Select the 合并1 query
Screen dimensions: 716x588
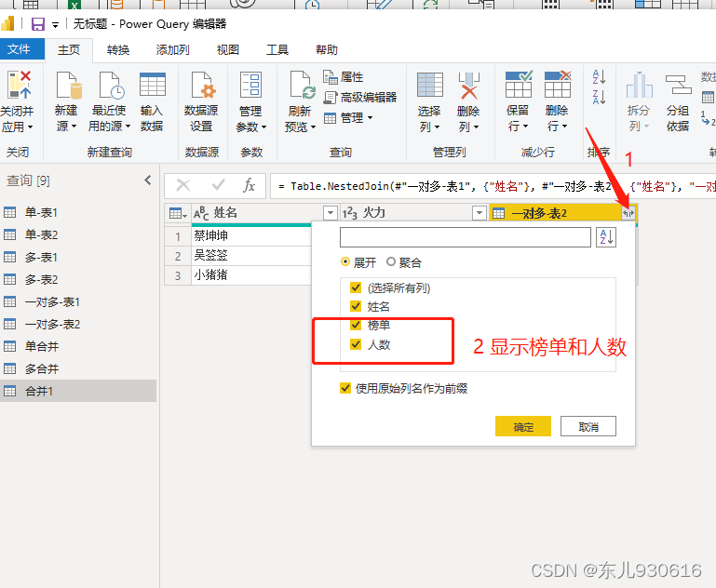click(78, 391)
